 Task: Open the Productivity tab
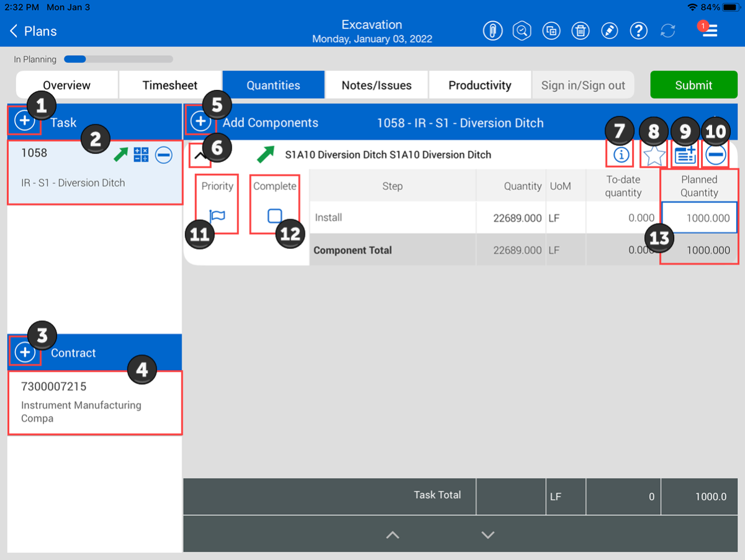[480, 85]
